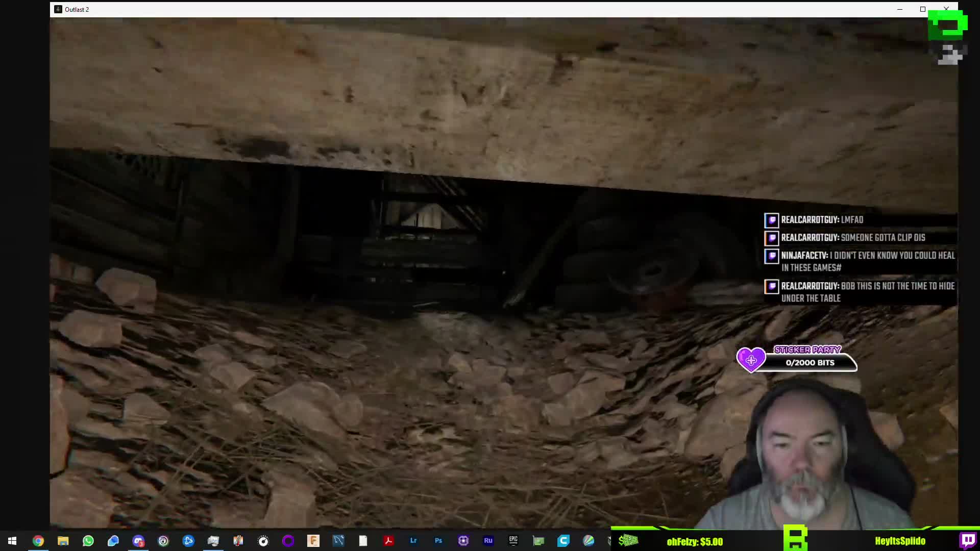Click the ohFelzy $5.00 donation label

695,542
